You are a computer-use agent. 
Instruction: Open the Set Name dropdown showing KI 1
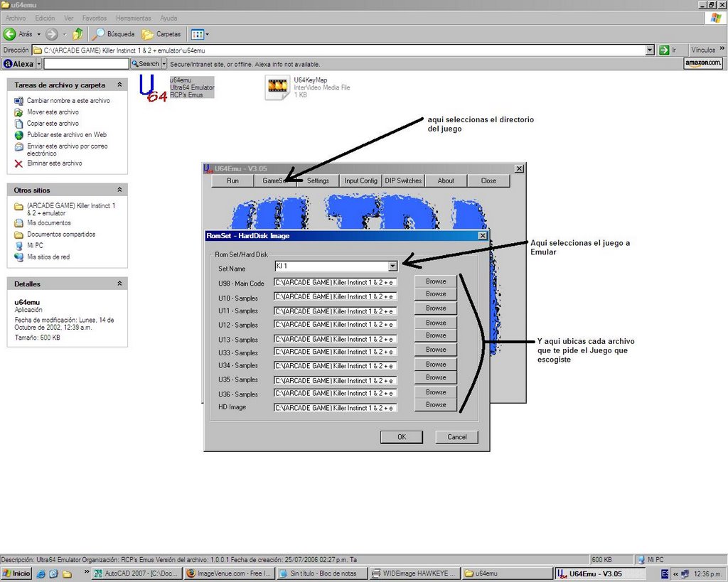[x=392, y=266]
